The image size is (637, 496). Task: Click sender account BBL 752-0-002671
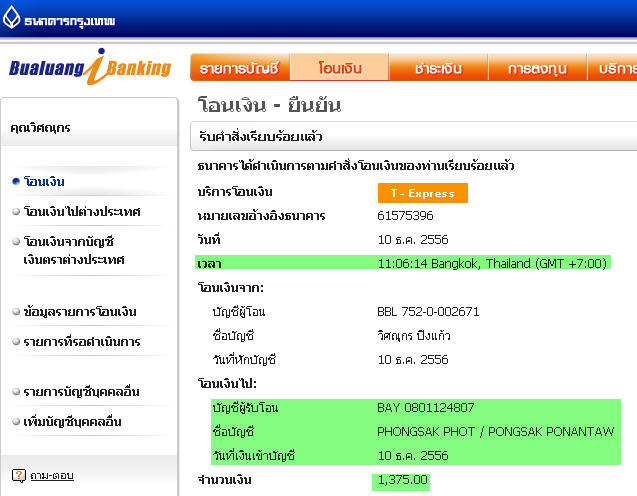click(x=428, y=312)
